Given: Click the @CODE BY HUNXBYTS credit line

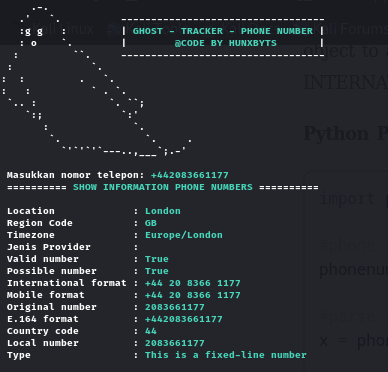Looking at the screenshot, I should pos(225,43).
